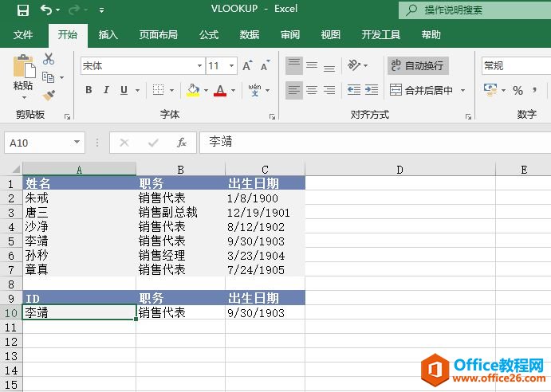This screenshot has width=551, height=392.
Task: Toggle Italic formatting
Action: click(x=106, y=90)
